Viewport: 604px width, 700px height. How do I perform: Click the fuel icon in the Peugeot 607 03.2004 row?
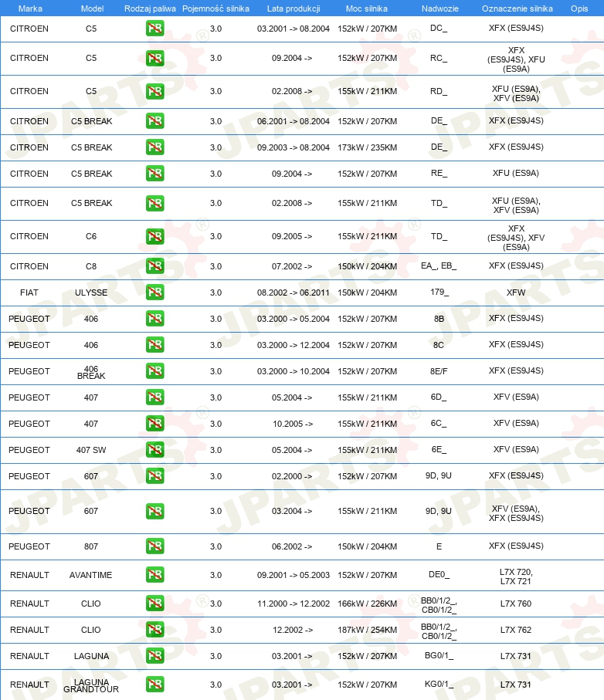click(x=155, y=511)
